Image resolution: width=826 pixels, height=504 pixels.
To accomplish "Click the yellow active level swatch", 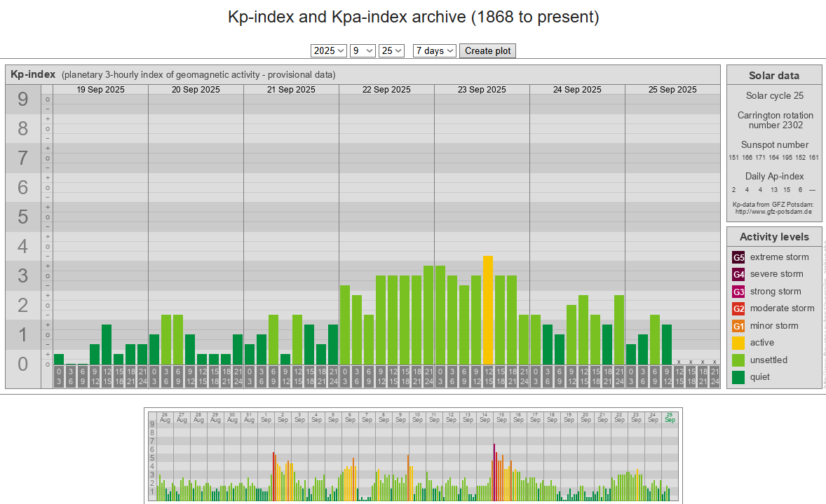I will point(738,343).
